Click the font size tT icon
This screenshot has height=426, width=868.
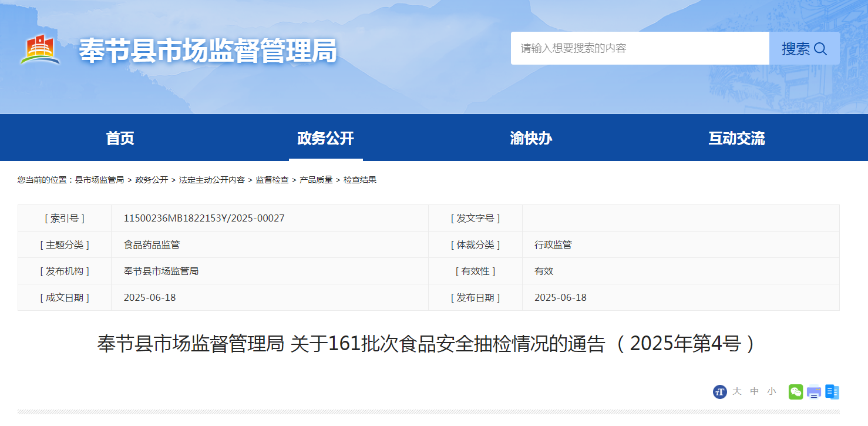coord(720,392)
